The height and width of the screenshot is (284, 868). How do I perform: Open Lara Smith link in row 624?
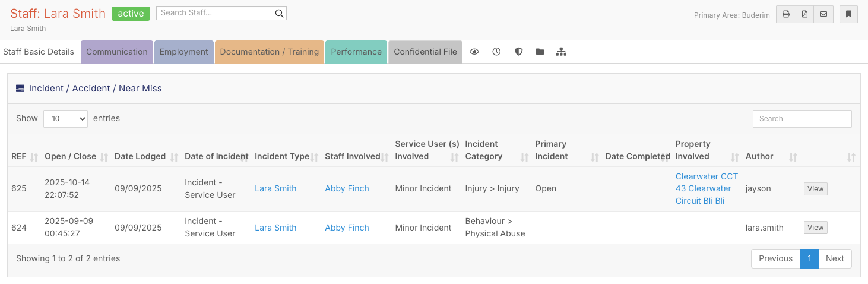[275, 228]
